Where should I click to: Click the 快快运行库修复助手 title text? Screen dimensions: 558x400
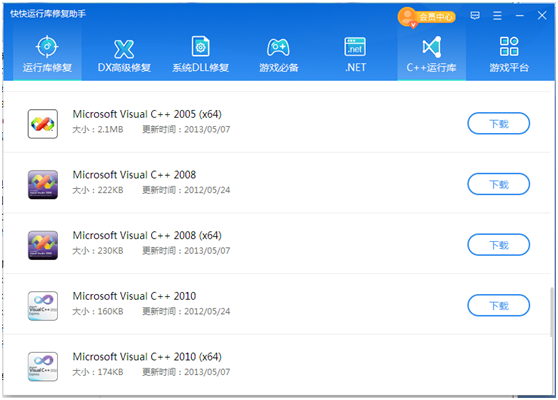(x=48, y=14)
